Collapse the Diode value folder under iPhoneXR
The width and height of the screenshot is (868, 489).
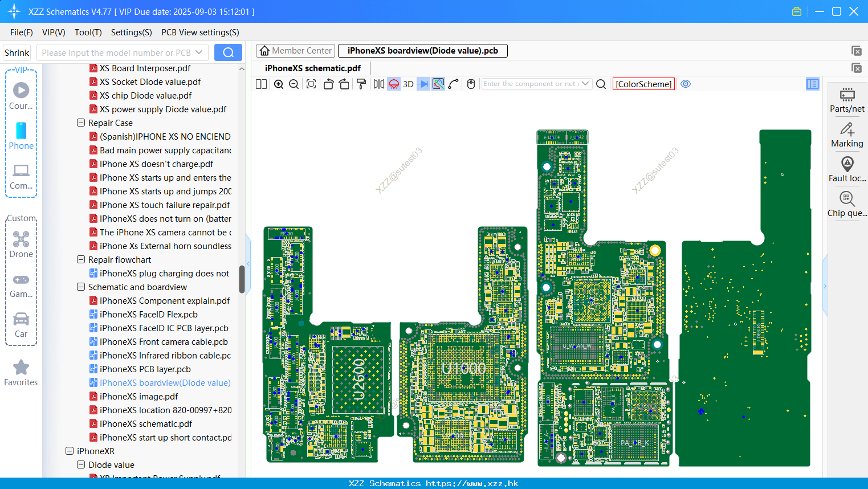(x=81, y=464)
